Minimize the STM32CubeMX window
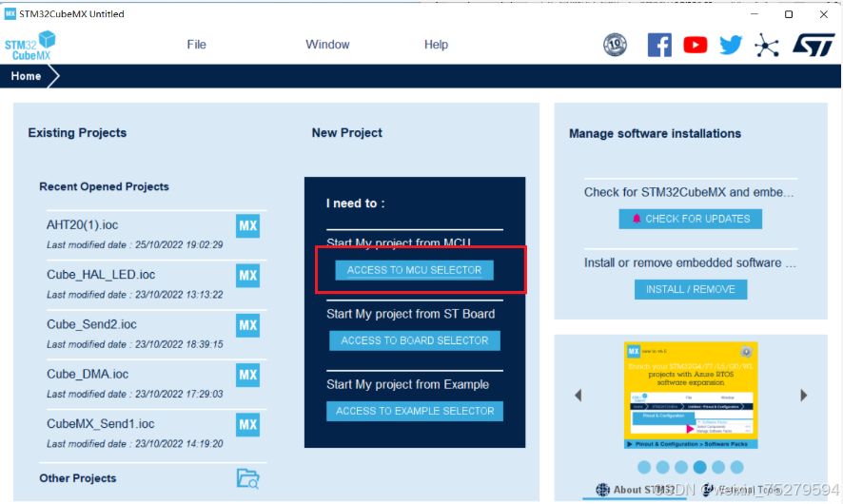This screenshot has width=843, height=504. point(755,14)
